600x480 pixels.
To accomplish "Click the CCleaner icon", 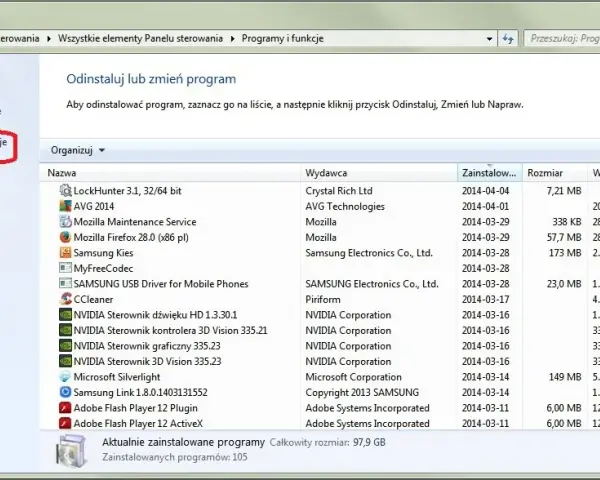I will coord(65,299).
